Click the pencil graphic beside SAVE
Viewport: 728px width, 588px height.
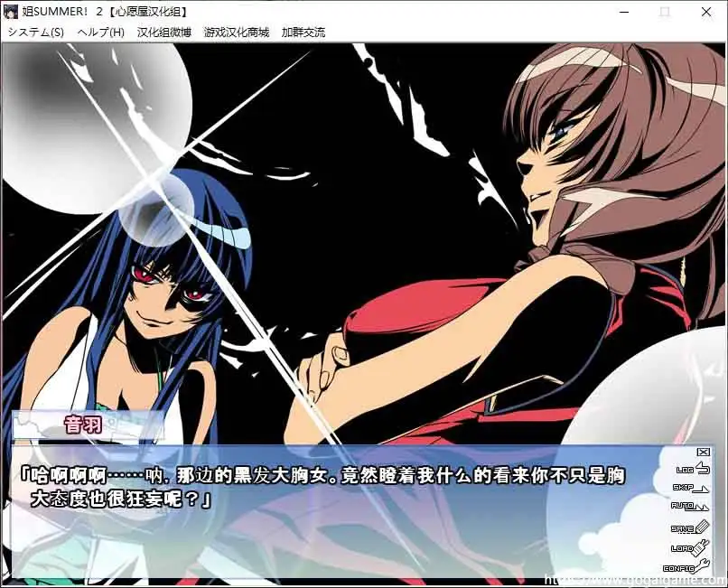click(704, 525)
